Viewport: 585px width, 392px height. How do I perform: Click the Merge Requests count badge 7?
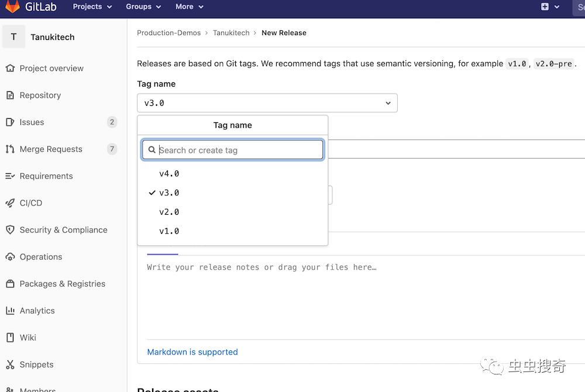(112, 149)
